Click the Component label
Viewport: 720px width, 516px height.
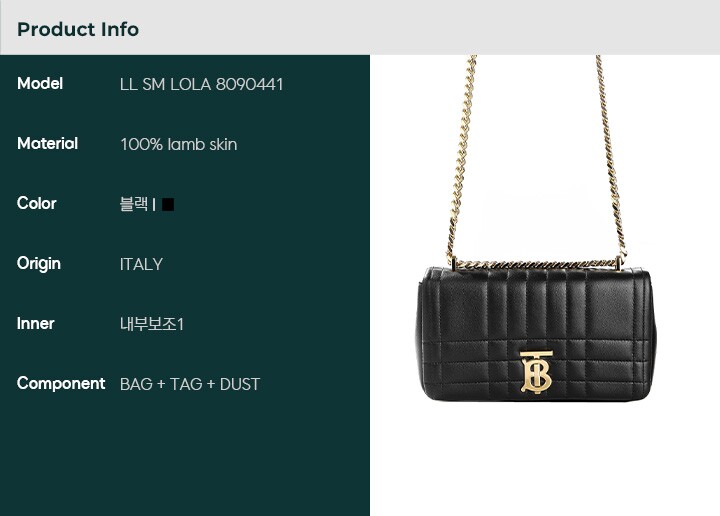click(61, 384)
